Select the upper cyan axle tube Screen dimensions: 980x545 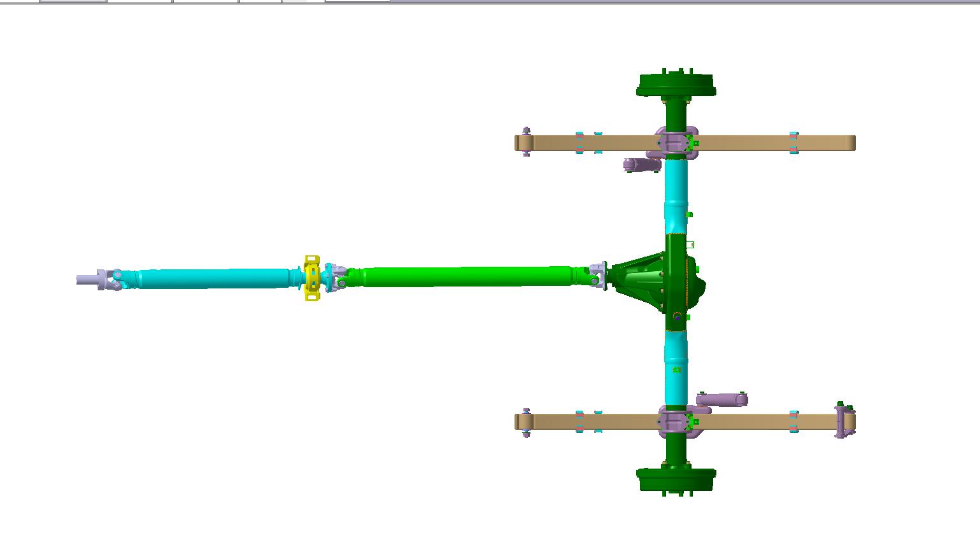676,196
